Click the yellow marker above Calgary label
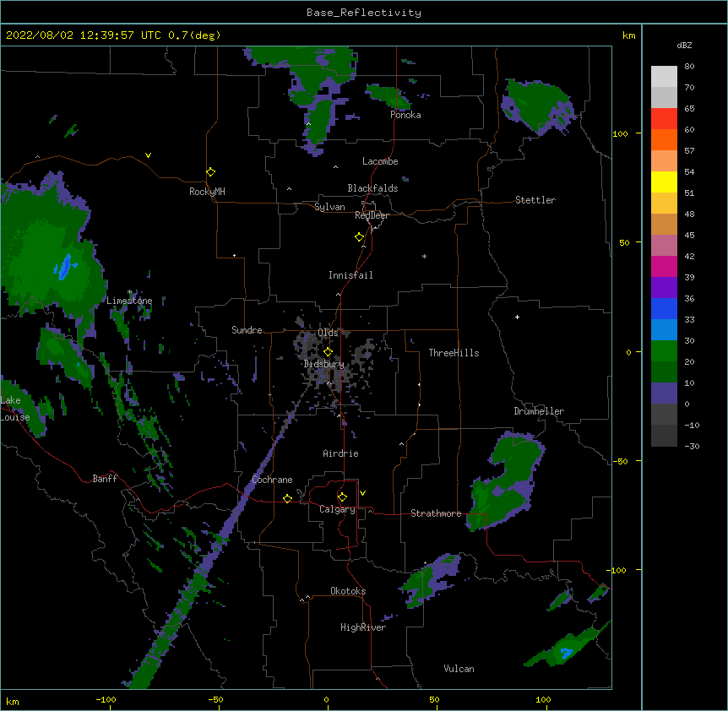The width and height of the screenshot is (728, 711). click(x=342, y=497)
